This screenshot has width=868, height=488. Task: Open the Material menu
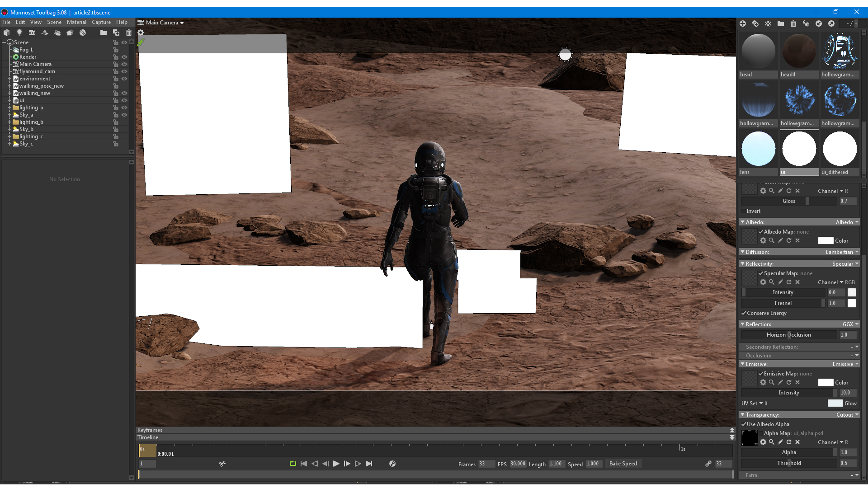tap(76, 22)
